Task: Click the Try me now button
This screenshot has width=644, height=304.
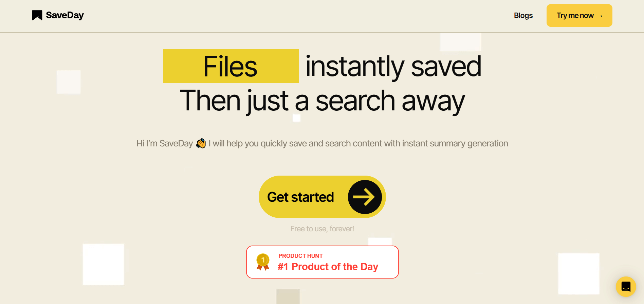Action: pos(579,15)
